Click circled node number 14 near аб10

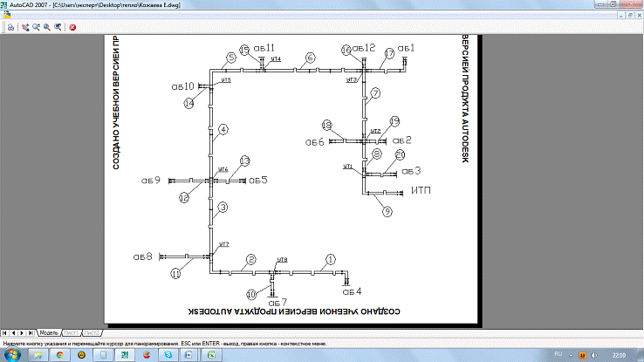pyautogui.click(x=189, y=104)
